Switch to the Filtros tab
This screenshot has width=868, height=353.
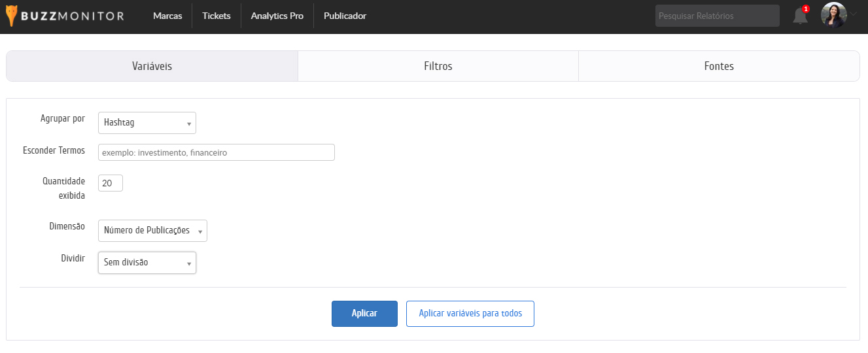pyautogui.click(x=438, y=66)
